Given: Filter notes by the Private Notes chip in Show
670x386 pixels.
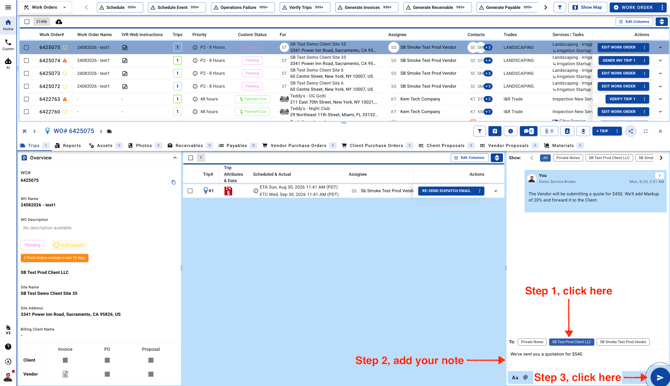Looking at the screenshot, I should [x=567, y=158].
